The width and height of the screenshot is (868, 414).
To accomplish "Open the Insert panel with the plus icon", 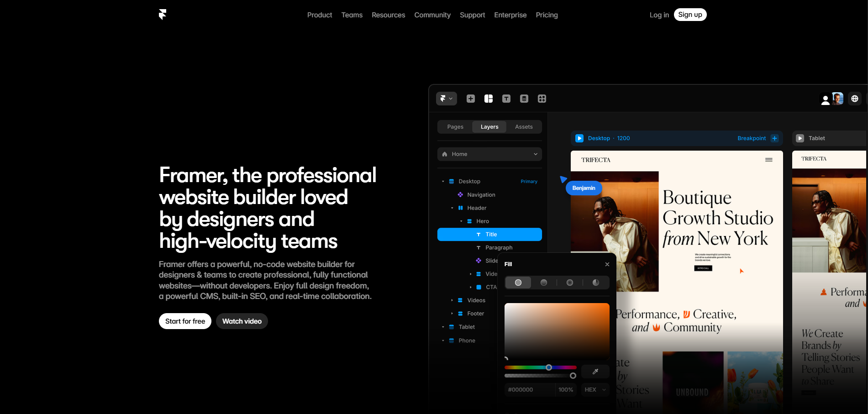I will click(470, 99).
